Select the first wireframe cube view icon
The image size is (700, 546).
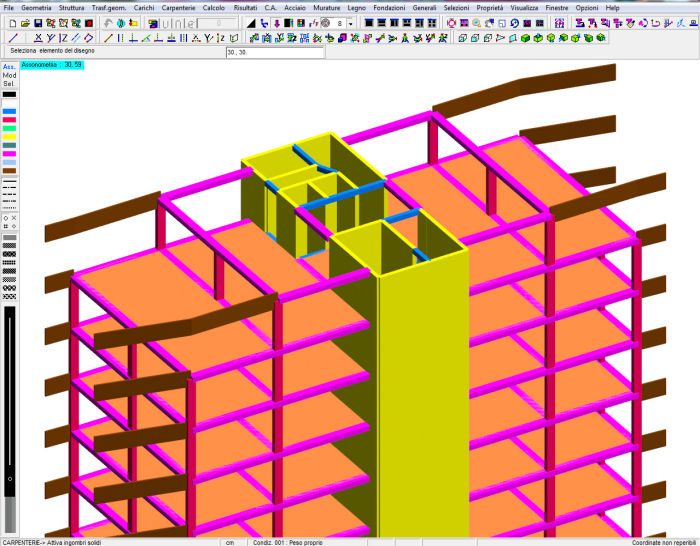pos(462,38)
